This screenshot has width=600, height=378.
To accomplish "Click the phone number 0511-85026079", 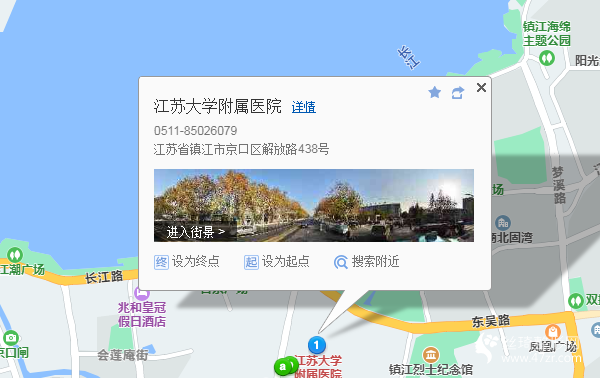I will pos(196,131).
